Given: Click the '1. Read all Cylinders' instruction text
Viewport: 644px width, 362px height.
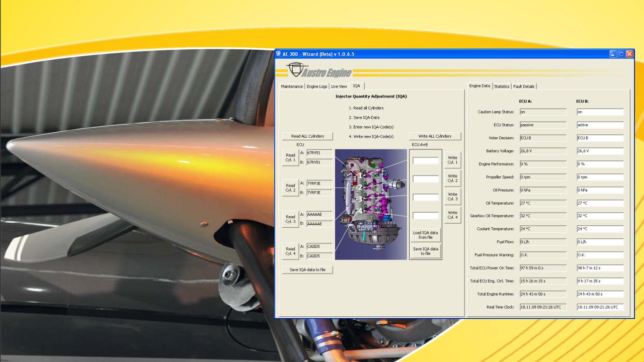Looking at the screenshot, I should pos(366,108).
